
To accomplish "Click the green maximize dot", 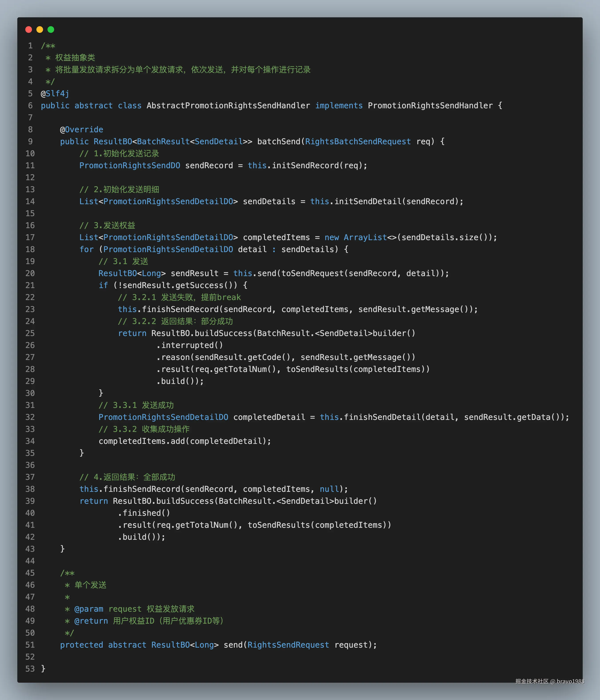I will click(51, 29).
